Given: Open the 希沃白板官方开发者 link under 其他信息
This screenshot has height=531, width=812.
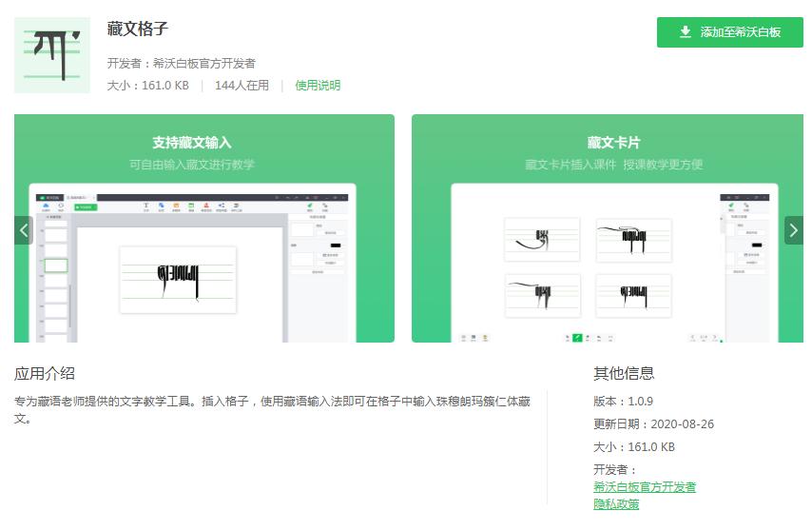Looking at the screenshot, I should point(645,487).
